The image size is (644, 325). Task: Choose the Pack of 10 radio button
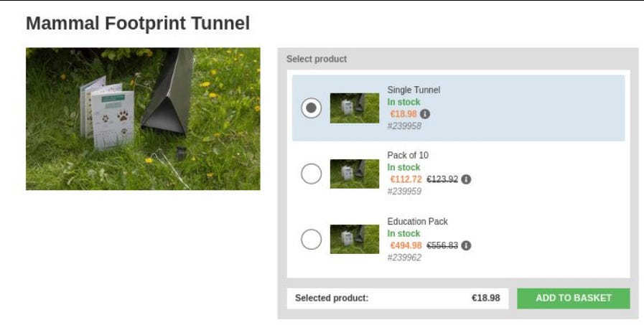311,174
